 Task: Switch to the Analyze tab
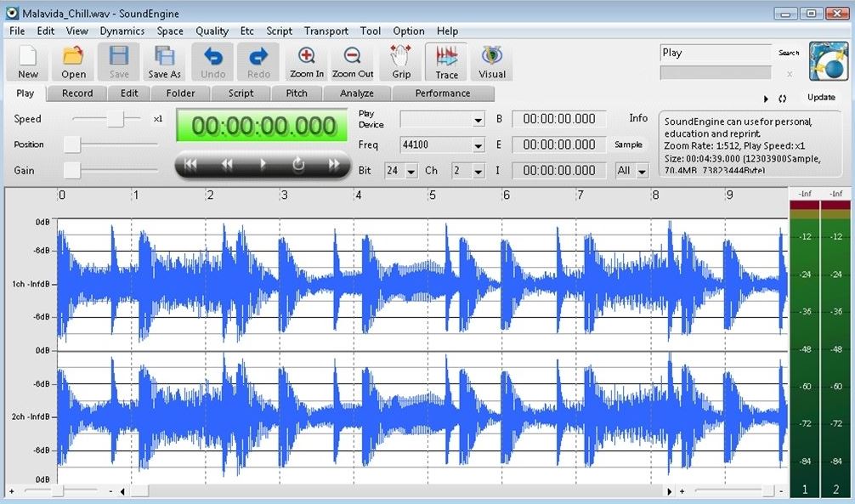(357, 93)
